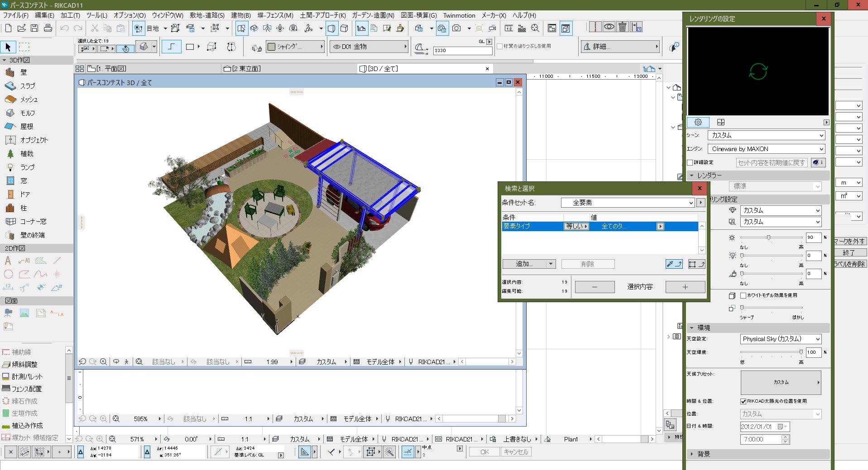Image resolution: width=868 pixels, height=470 pixels.
Task: Toggle ホワイトモデル効果を使用 checkbox
Action: tap(743, 295)
